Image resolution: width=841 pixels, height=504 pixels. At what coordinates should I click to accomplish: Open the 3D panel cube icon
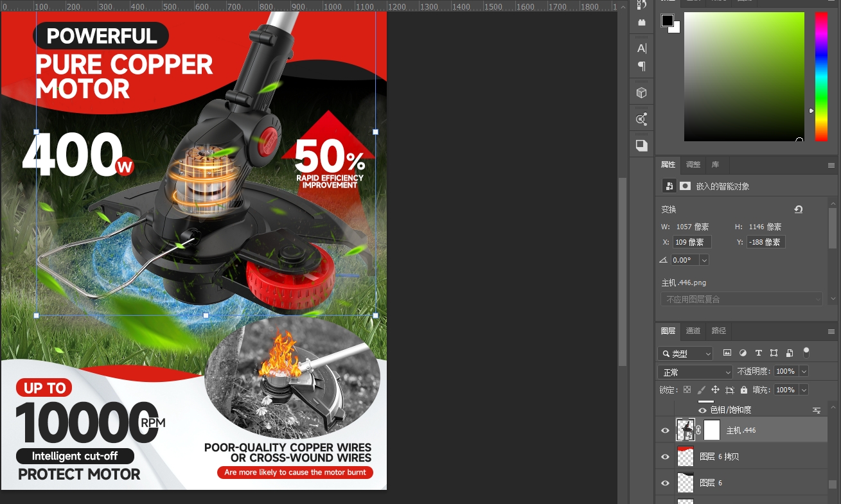641,93
